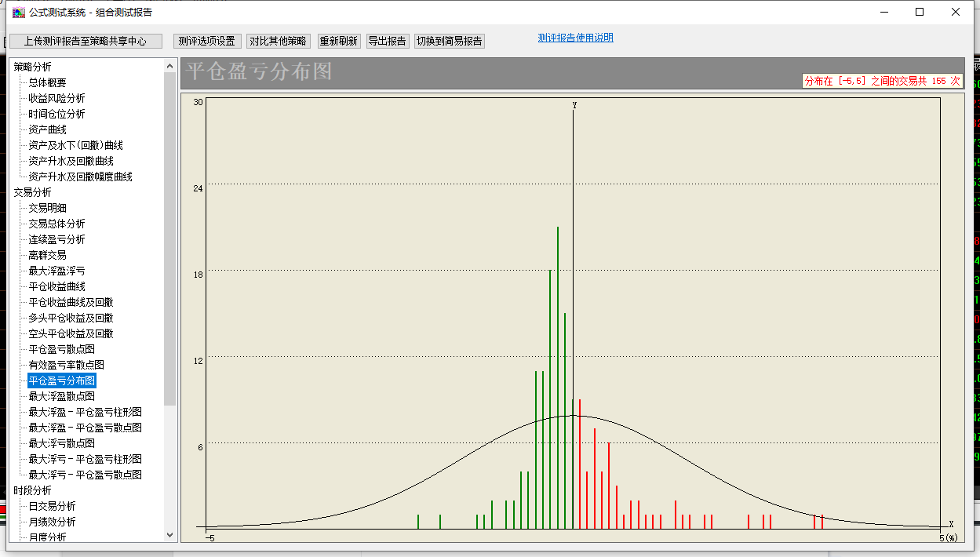Open 测评选项设置

pyautogui.click(x=207, y=41)
